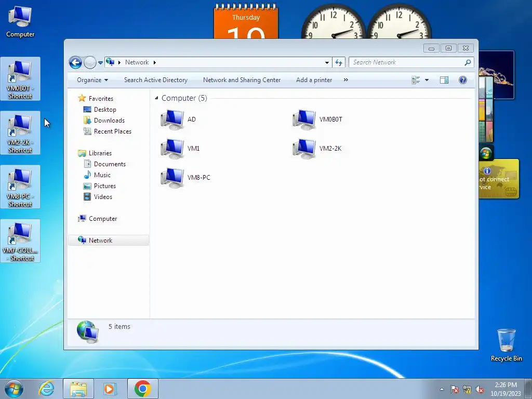Open Network and Sharing Center
The image size is (532, 399).
[242, 80]
